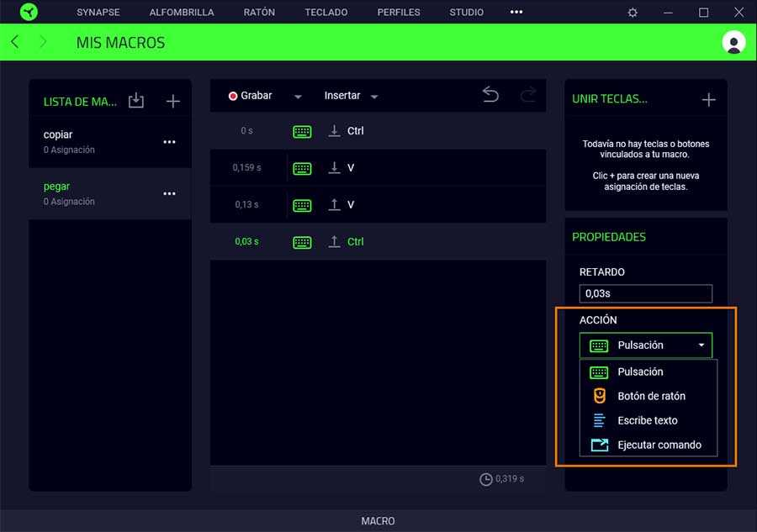Choose Escribe texto action option
The height and width of the screenshot is (532, 757).
[x=647, y=420]
